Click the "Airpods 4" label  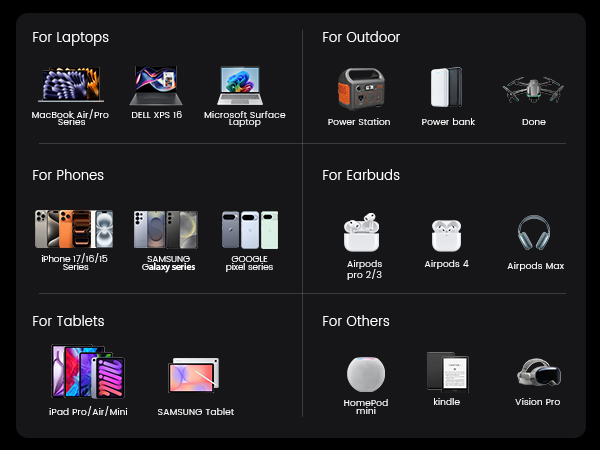coord(447,264)
